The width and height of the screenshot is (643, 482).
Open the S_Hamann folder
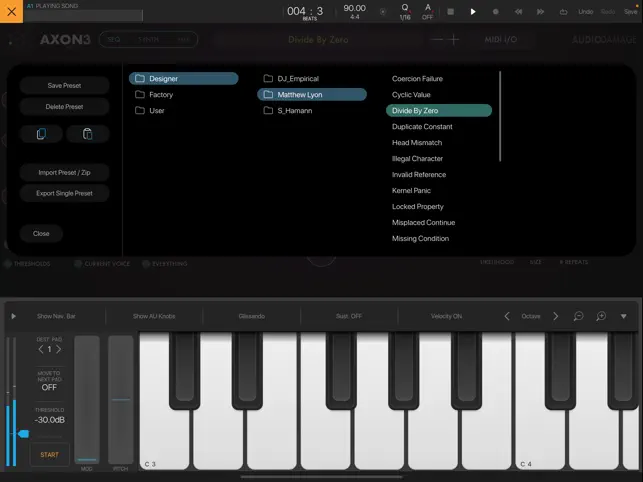[x=312, y=110]
